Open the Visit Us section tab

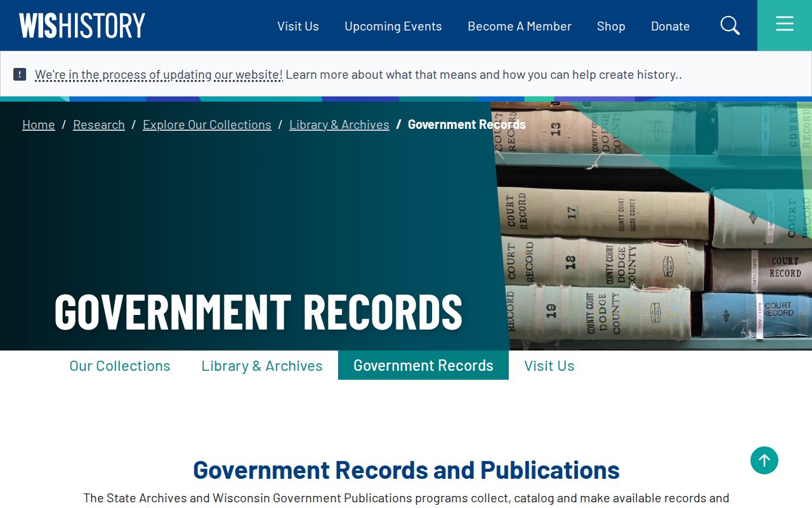549,366
